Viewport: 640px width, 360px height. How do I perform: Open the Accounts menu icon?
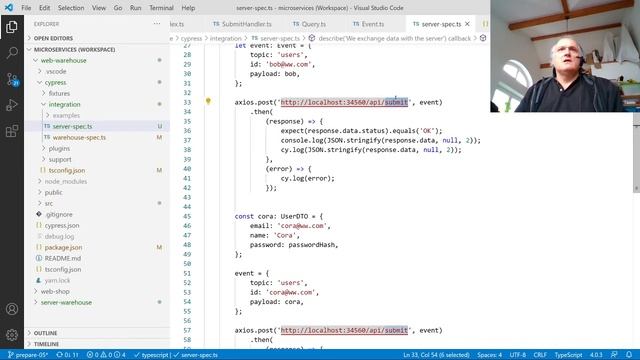click(12, 309)
